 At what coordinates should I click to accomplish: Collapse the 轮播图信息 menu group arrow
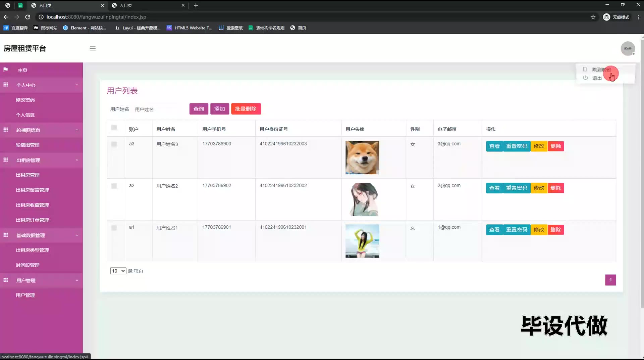click(77, 130)
